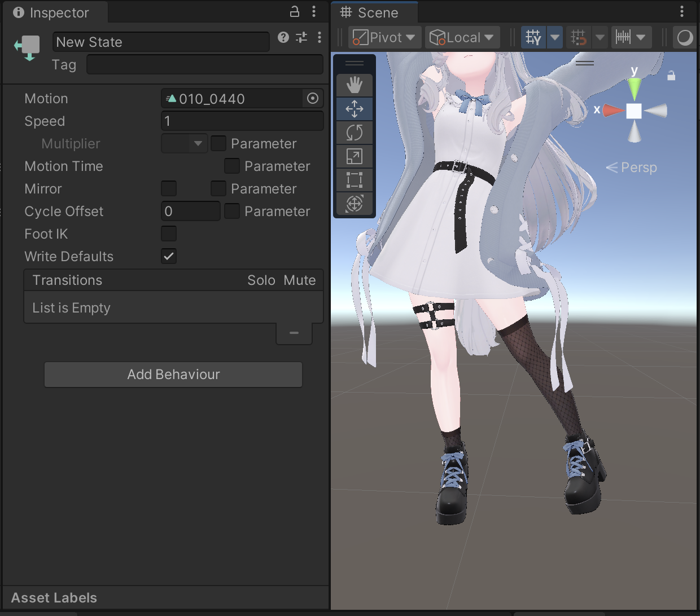Click the Solo column label
The height and width of the screenshot is (616, 700).
click(261, 280)
